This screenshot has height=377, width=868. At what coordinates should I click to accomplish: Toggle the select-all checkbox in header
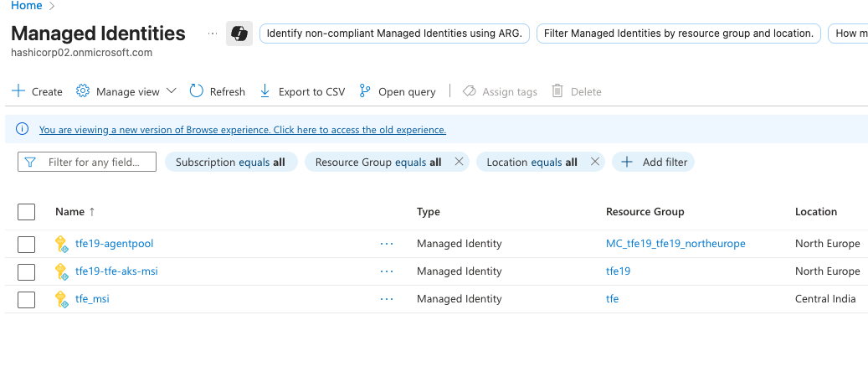(27, 212)
